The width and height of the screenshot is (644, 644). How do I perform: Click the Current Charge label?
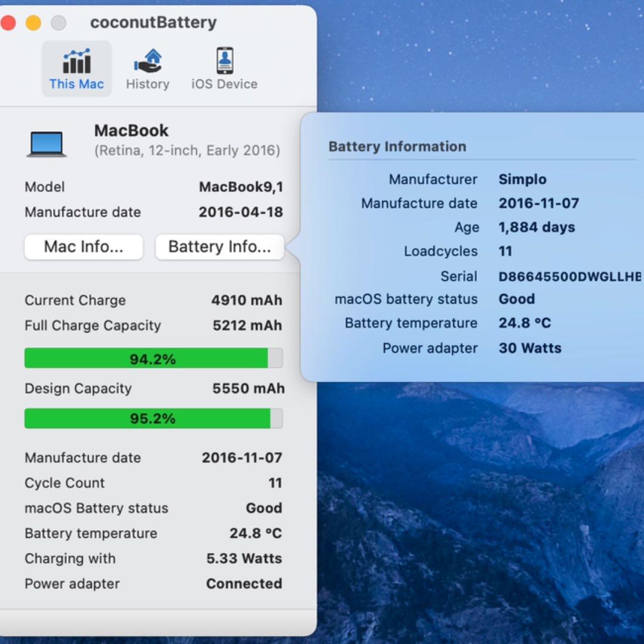click(75, 300)
